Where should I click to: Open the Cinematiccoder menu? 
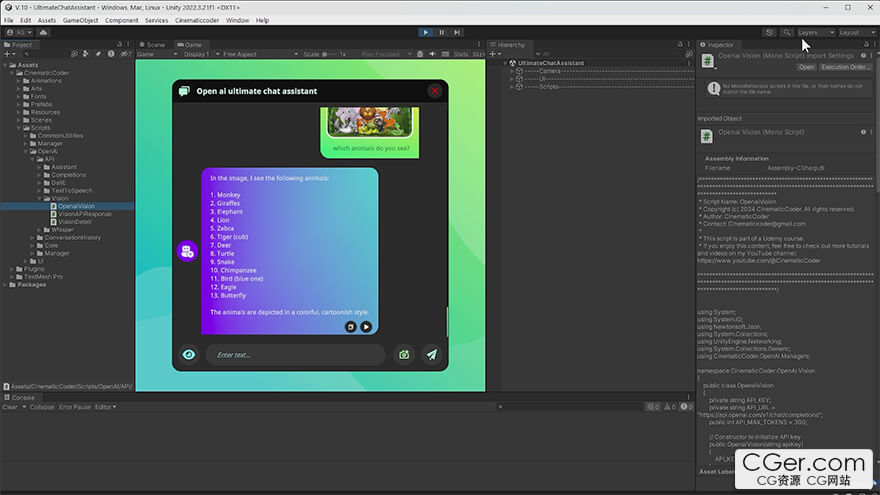[198, 20]
